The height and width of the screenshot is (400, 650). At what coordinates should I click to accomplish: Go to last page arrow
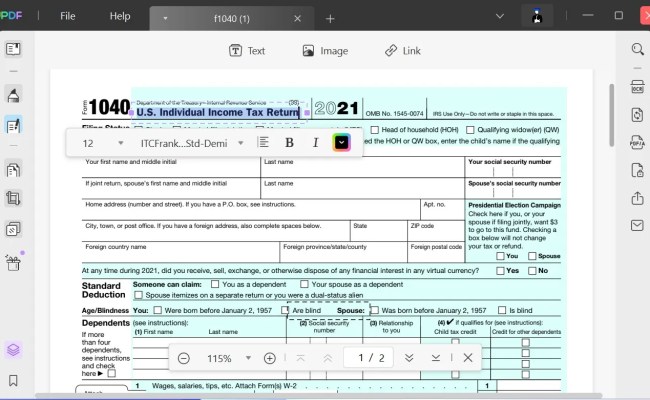click(436, 358)
